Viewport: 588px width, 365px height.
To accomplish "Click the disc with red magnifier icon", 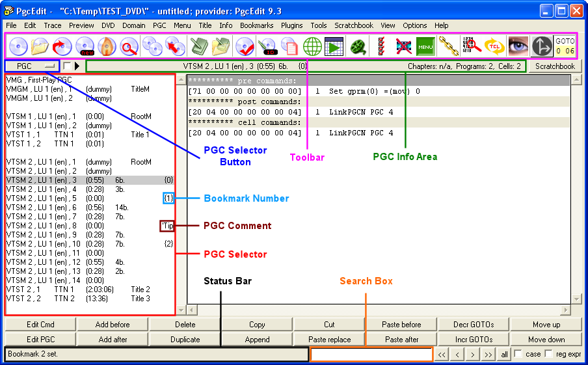I will (x=129, y=46).
